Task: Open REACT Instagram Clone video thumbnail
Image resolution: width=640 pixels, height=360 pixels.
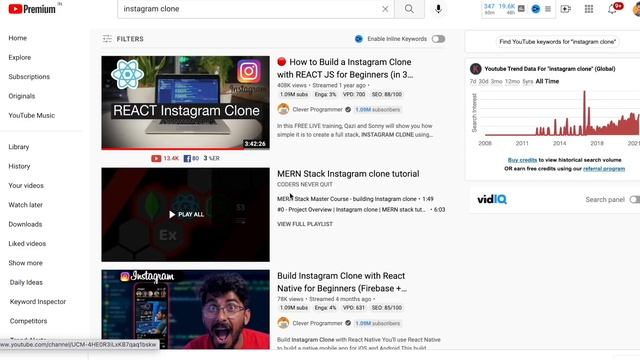Action: [185, 103]
